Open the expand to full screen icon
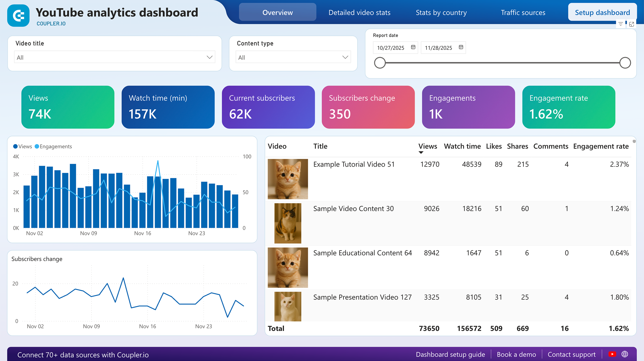The image size is (644, 361). [x=632, y=24]
